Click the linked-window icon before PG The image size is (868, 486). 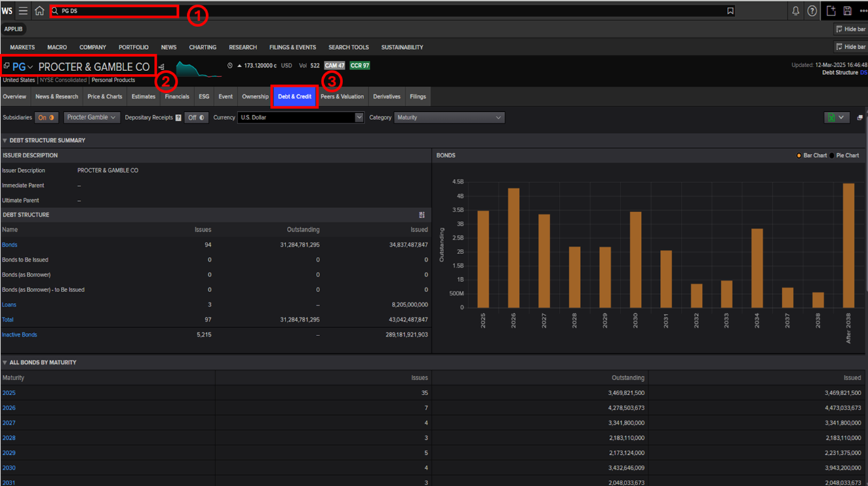[7, 66]
